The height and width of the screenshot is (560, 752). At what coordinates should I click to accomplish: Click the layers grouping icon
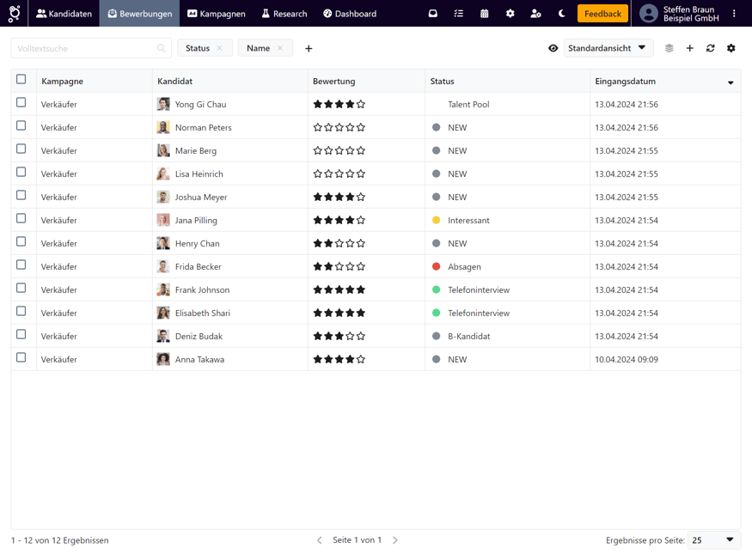pos(669,49)
